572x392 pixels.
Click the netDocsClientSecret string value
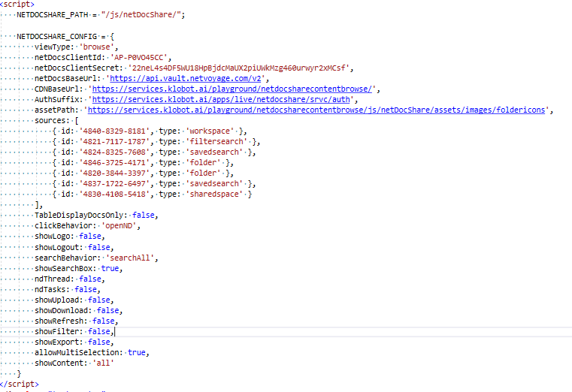pos(239,68)
